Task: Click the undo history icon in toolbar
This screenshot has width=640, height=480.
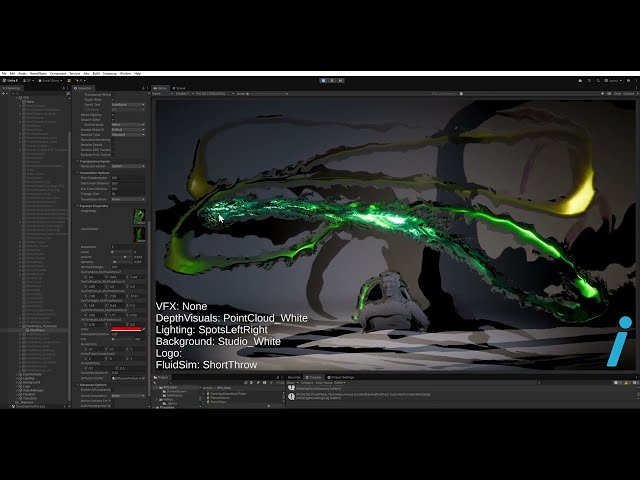Action: tap(589, 81)
